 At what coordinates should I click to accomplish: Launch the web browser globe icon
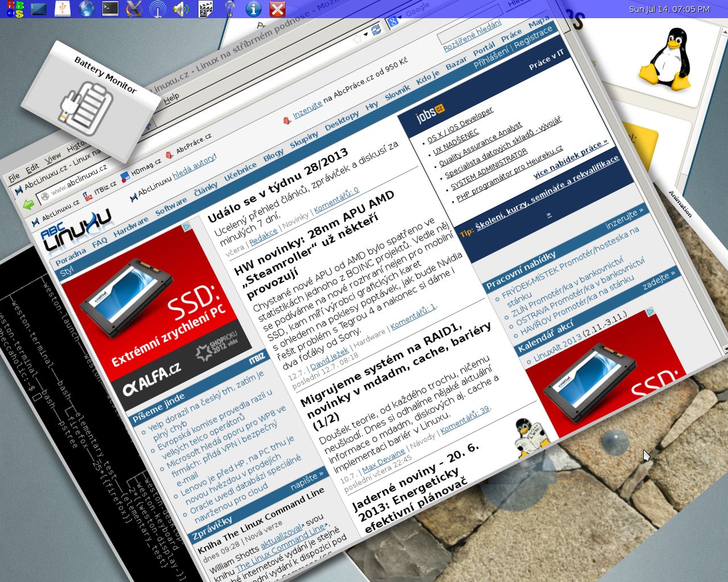click(86, 9)
